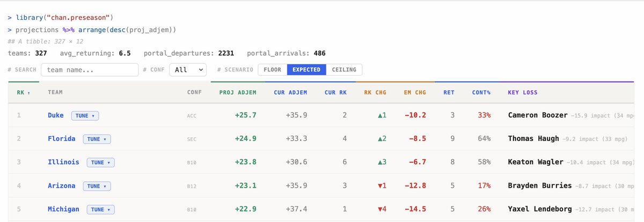Open the CONF 'All' dropdown
Image resolution: width=644 pixels, height=222 pixels.
(188, 70)
